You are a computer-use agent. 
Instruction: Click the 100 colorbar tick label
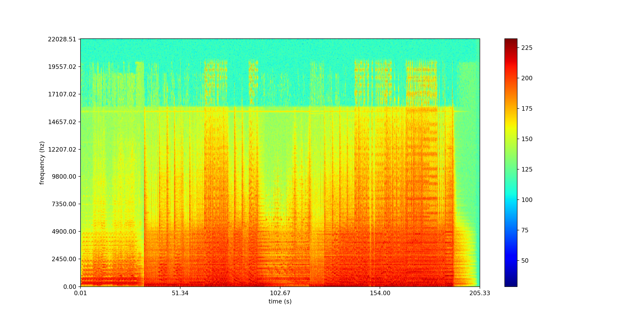click(x=527, y=200)
